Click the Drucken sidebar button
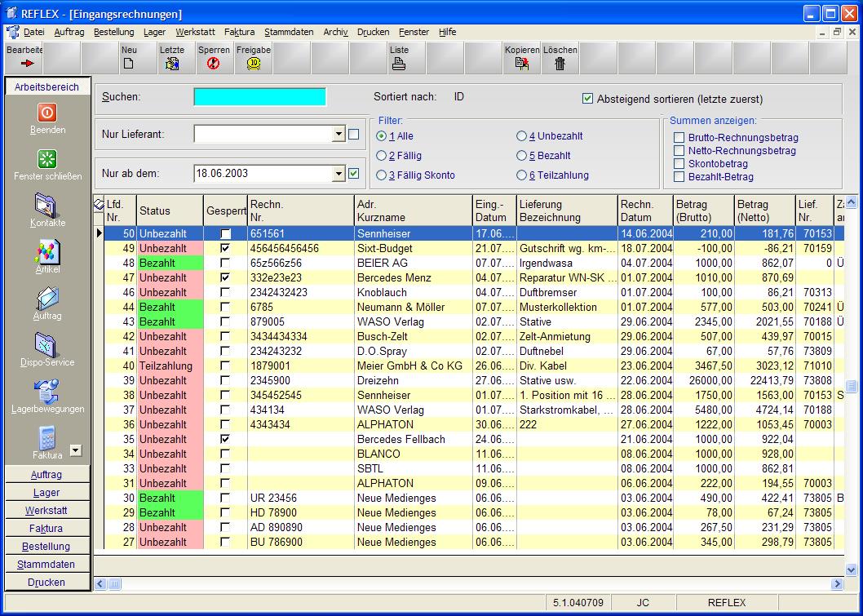Image resolution: width=863 pixels, height=616 pixels. pos(46,582)
